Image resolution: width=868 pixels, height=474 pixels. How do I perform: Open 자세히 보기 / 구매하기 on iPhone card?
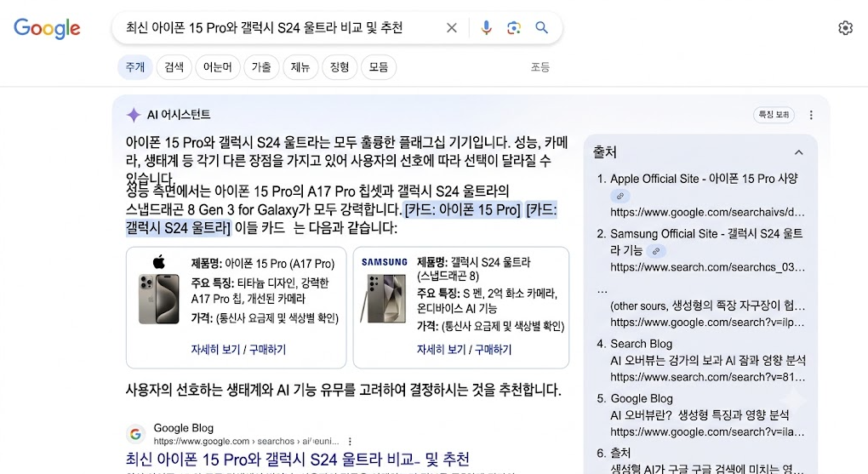click(238, 350)
